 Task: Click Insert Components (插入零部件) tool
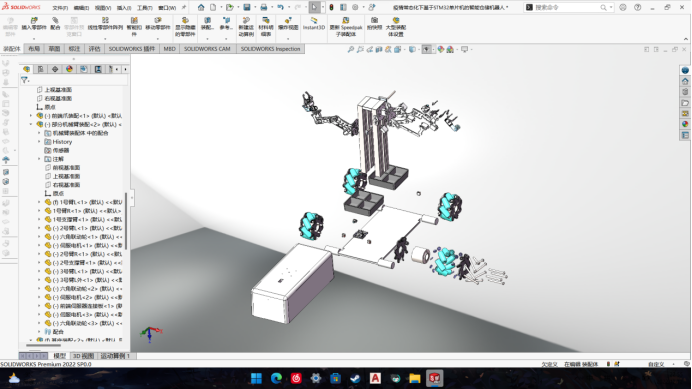point(34,24)
